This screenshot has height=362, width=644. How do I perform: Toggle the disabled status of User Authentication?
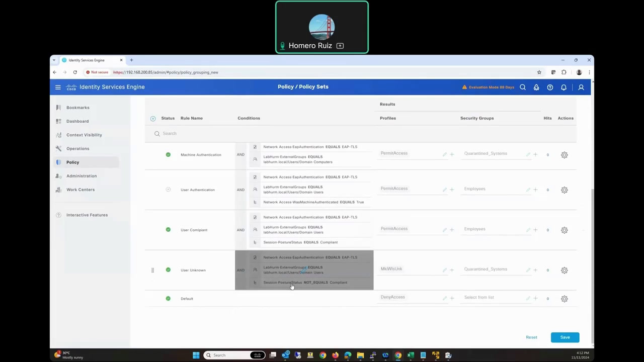[168, 190]
